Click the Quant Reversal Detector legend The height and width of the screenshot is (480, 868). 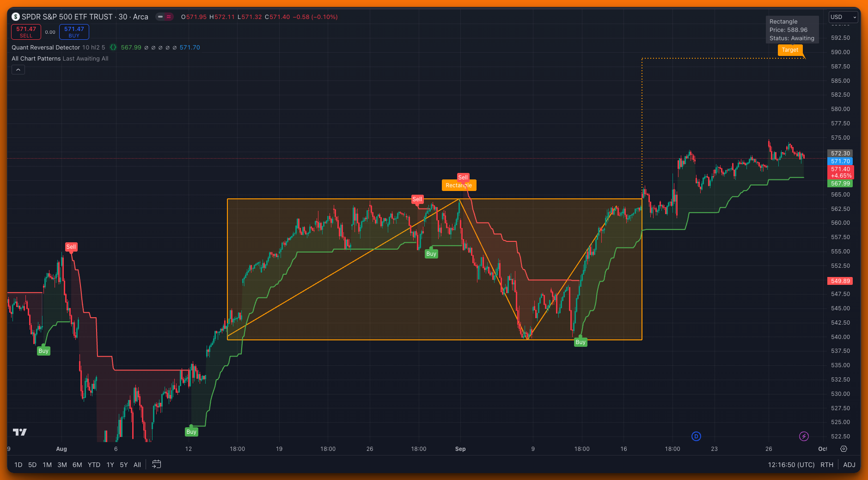pyautogui.click(x=46, y=47)
